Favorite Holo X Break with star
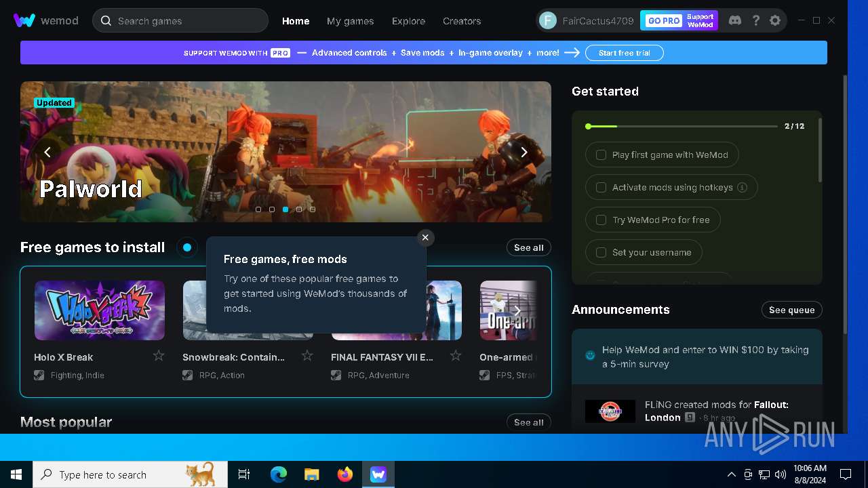The width and height of the screenshot is (868, 488). [x=159, y=356]
